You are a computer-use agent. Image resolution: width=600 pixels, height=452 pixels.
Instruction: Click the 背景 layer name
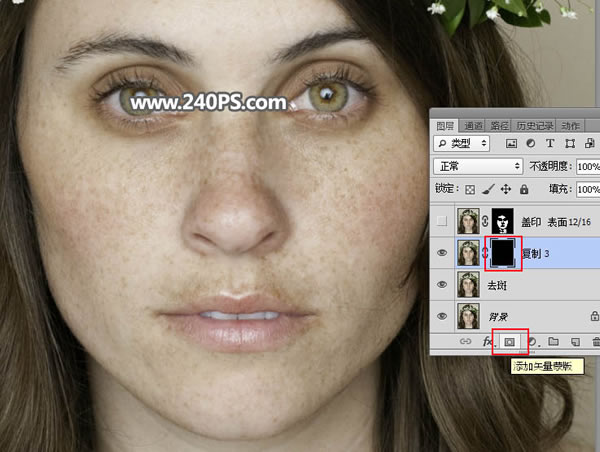tap(498, 317)
